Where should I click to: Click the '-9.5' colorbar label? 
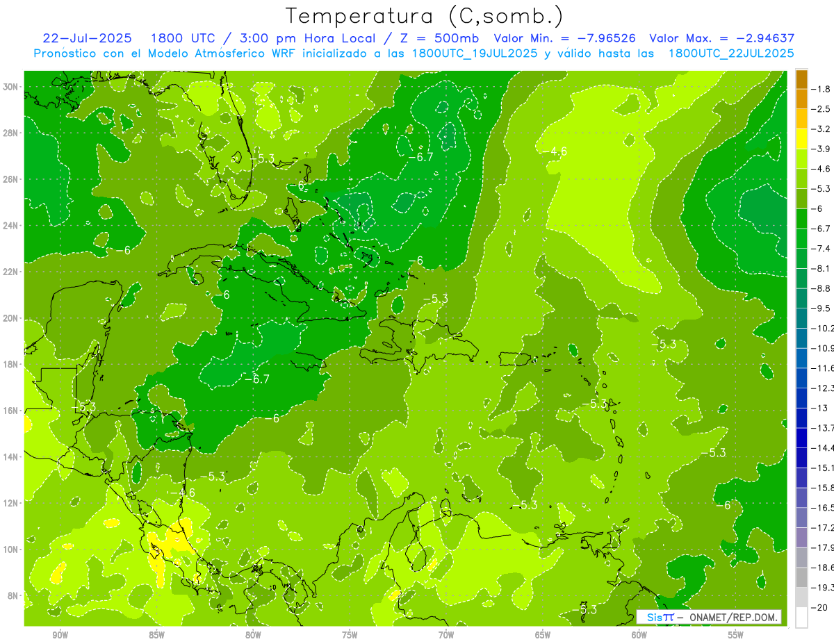click(822, 308)
